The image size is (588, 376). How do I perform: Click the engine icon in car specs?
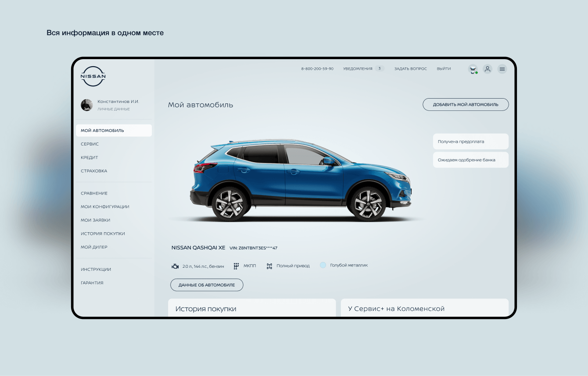[x=175, y=266]
